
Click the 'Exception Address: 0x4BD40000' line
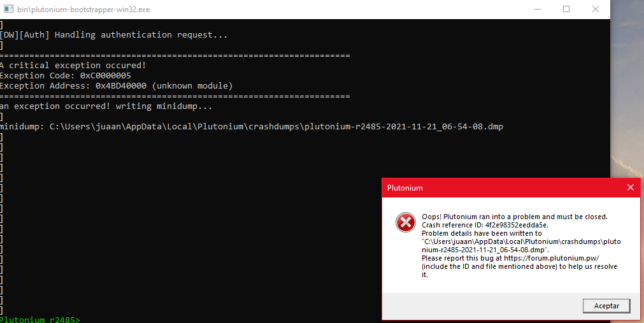point(116,86)
